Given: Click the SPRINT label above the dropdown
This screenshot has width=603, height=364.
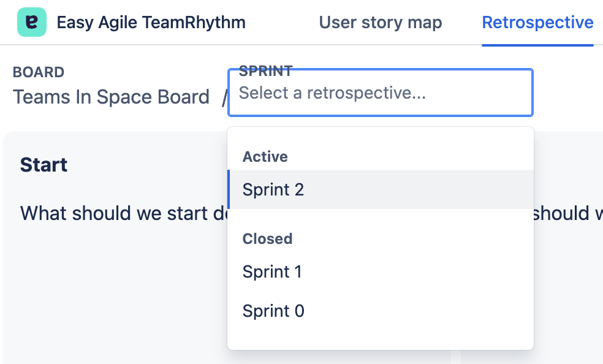Looking at the screenshot, I should pos(265,70).
